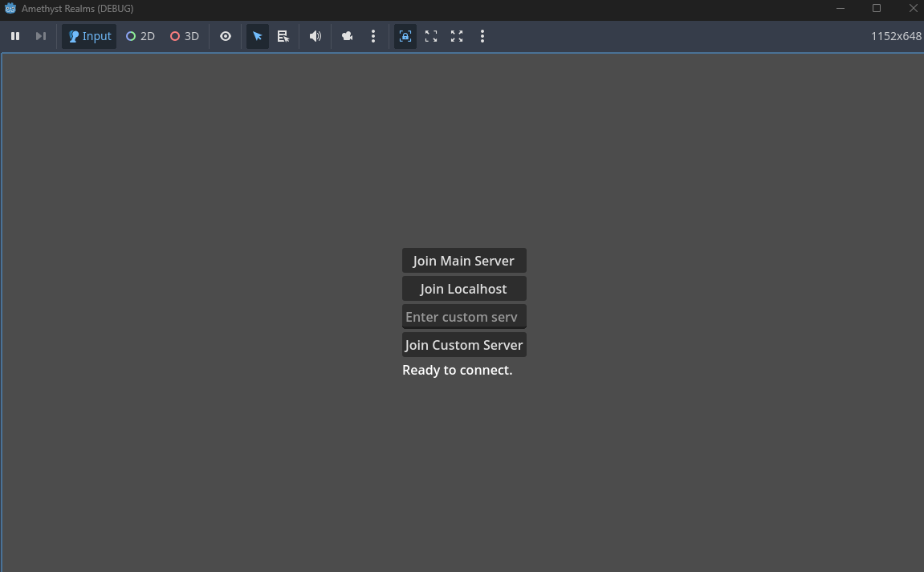Click the 1152x648 resolution label

pyautogui.click(x=896, y=37)
